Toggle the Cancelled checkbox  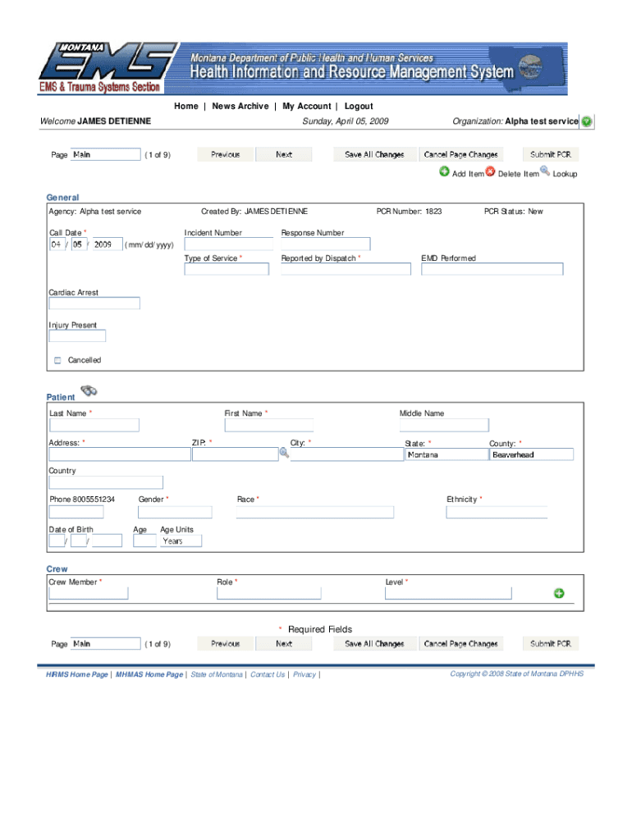click(x=57, y=360)
